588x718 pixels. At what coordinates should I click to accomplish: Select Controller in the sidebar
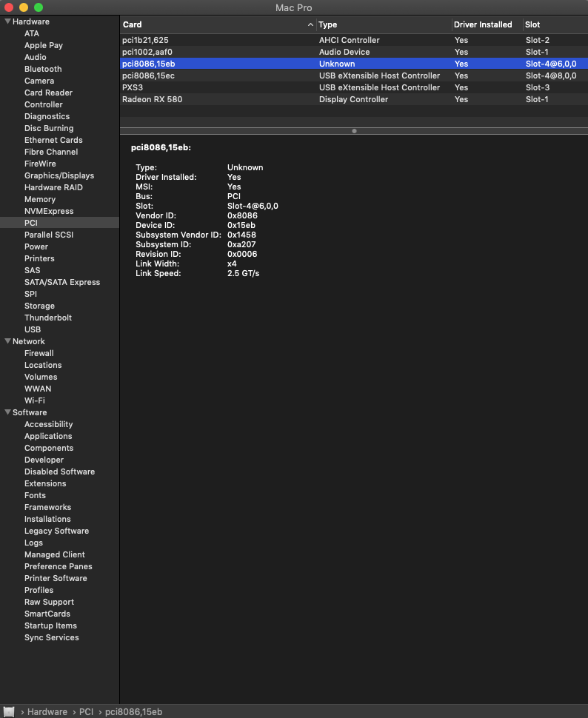(44, 104)
